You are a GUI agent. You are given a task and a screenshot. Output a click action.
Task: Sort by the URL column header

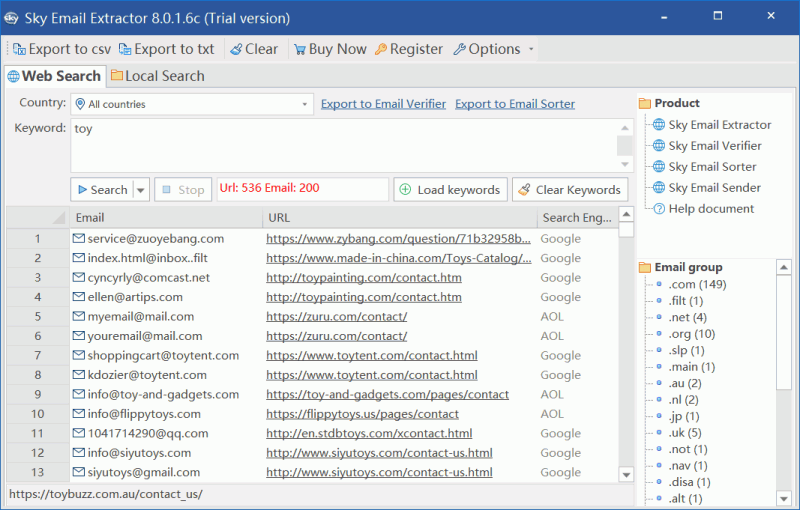tap(400, 218)
